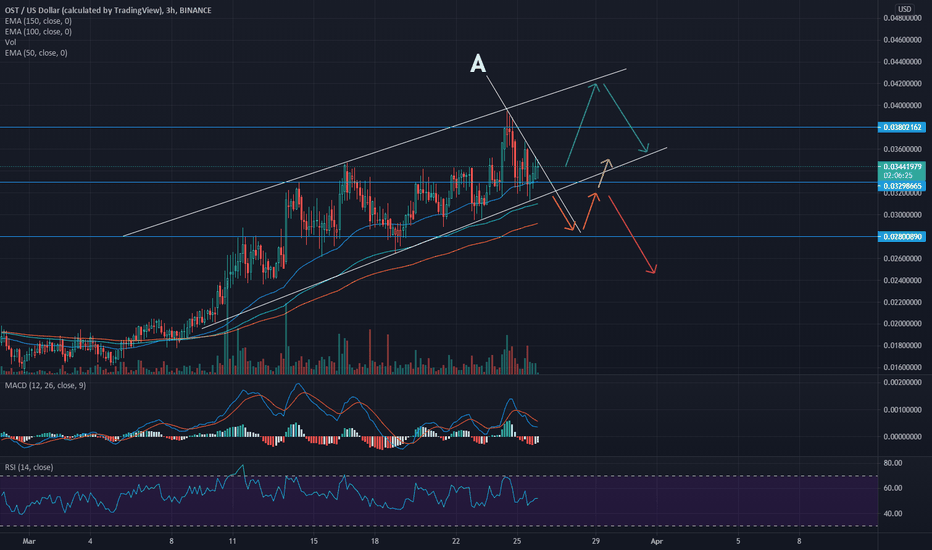Click the 0.03298665 price level tag
The height and width of the screenshot is (550, 932).
[902, 186]
